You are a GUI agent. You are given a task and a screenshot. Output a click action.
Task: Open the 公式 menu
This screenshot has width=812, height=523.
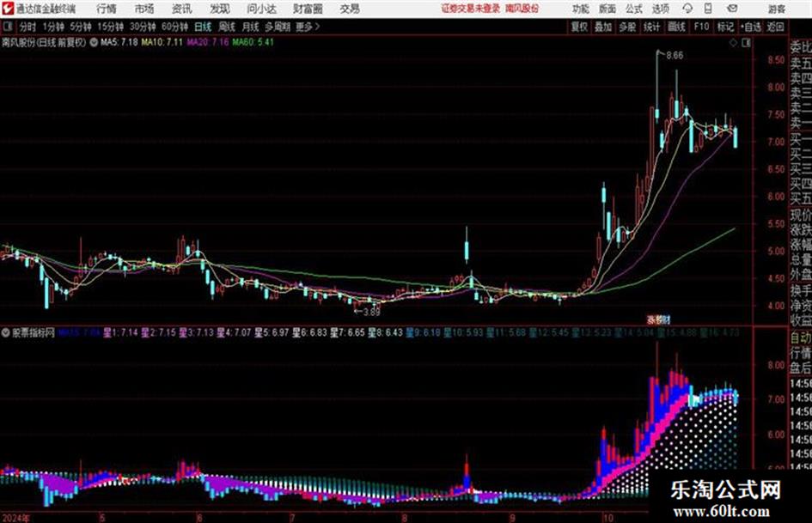[x=634, y=9]
